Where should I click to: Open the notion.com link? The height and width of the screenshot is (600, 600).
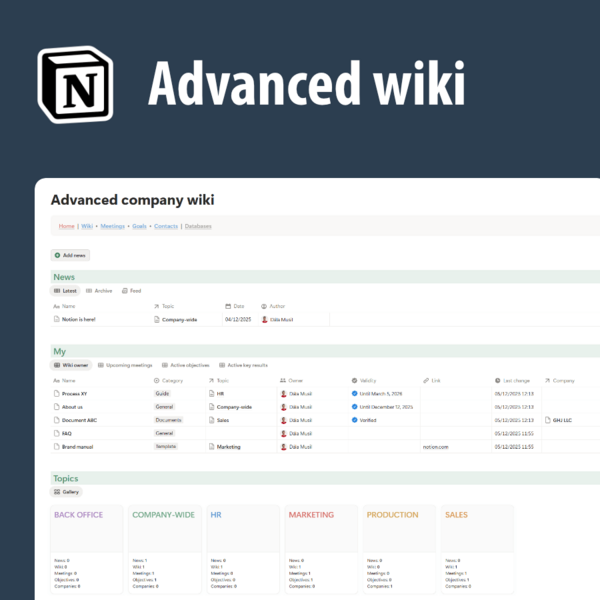[x=435, y=447]
